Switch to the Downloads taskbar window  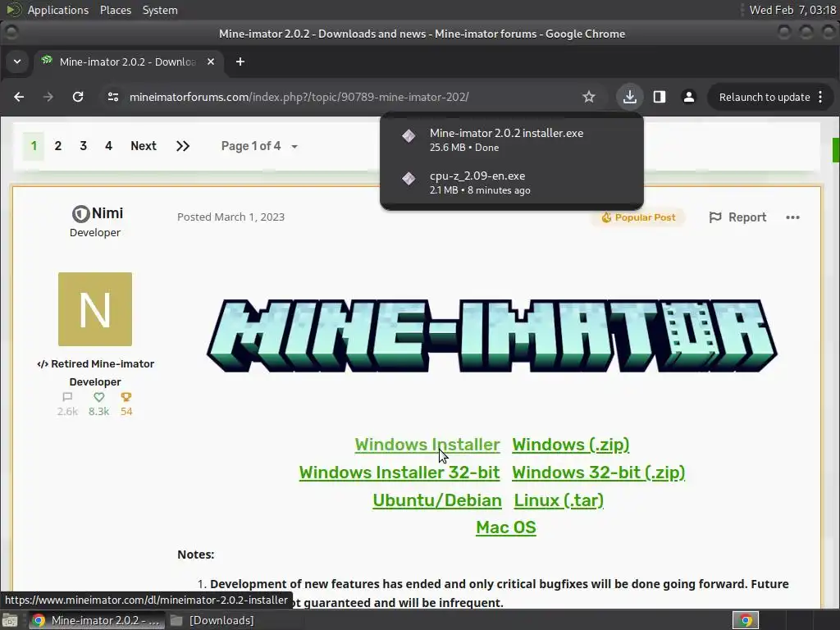point(212,620)
